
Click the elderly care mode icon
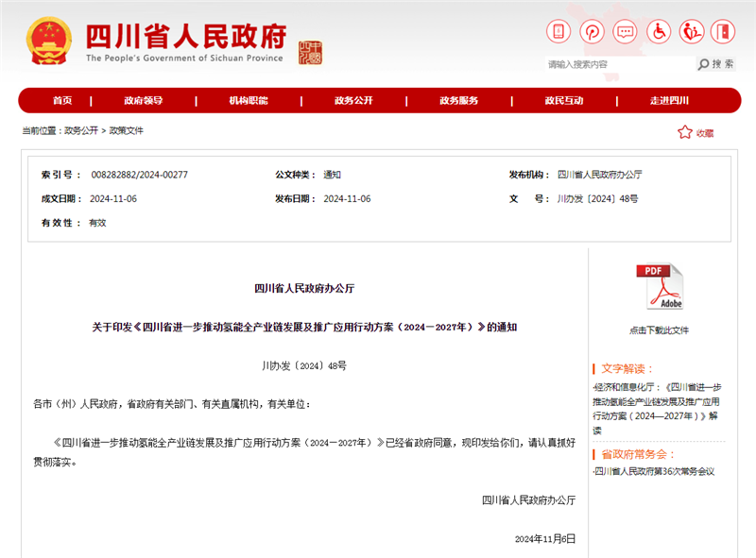click(692, 31)
